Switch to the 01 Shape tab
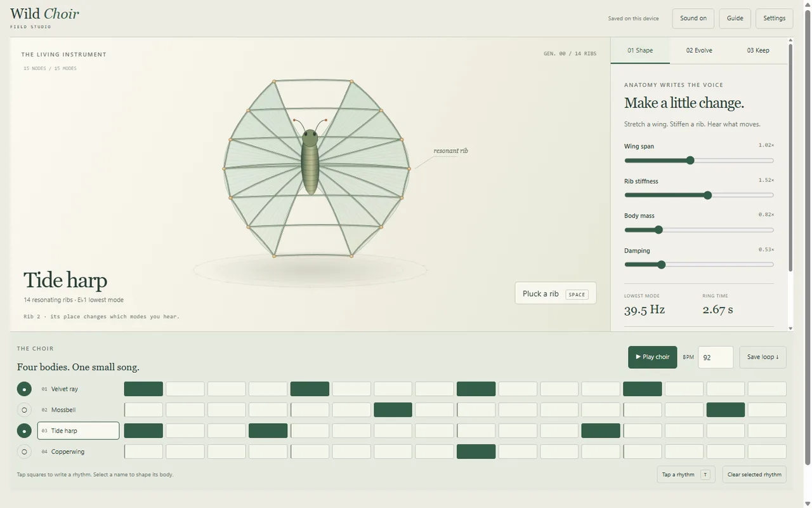 640,51
